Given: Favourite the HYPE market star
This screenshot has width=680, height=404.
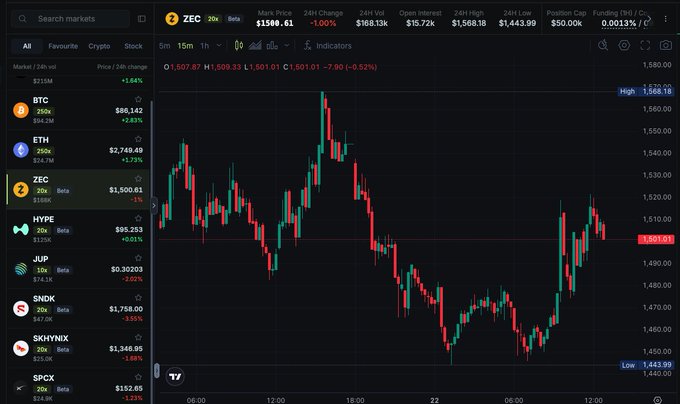Looking at the screenshot, I should pos(138,218).
